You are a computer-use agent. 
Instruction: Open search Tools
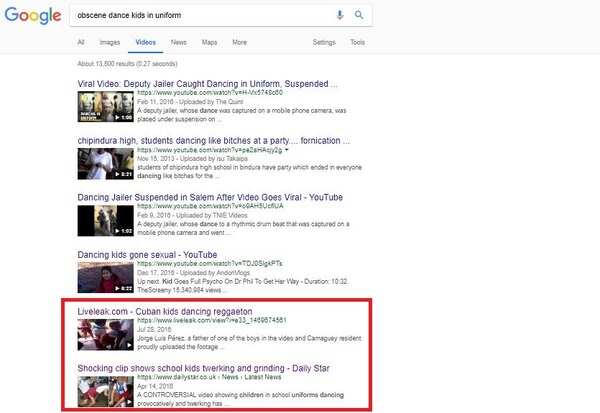[x=357, y=42]
